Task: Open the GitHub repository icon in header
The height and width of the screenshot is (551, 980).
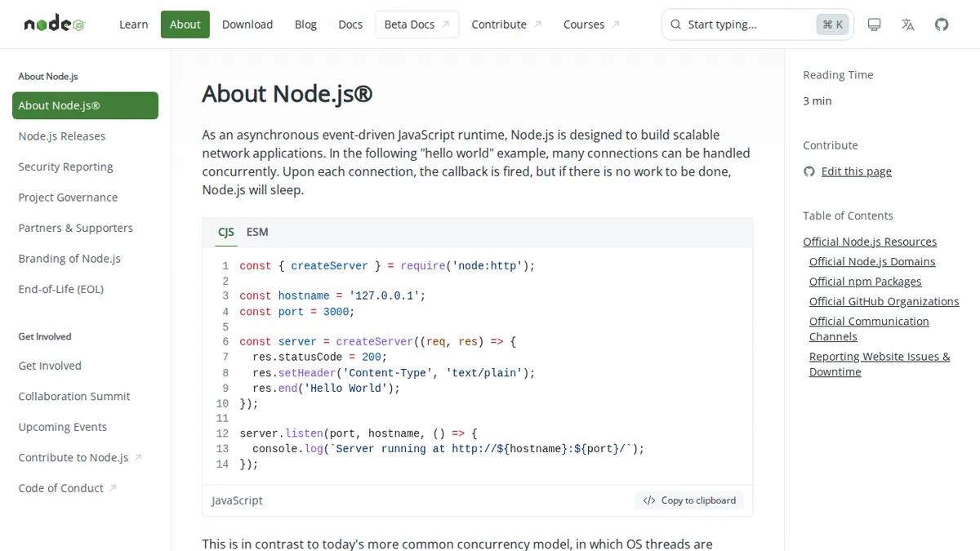Action: [x=942, y=24]
